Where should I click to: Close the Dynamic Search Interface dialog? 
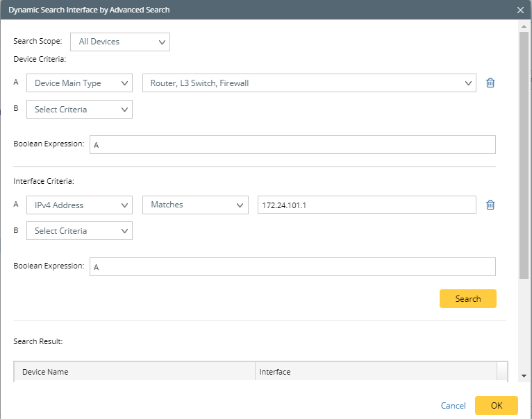click(521, 10)
